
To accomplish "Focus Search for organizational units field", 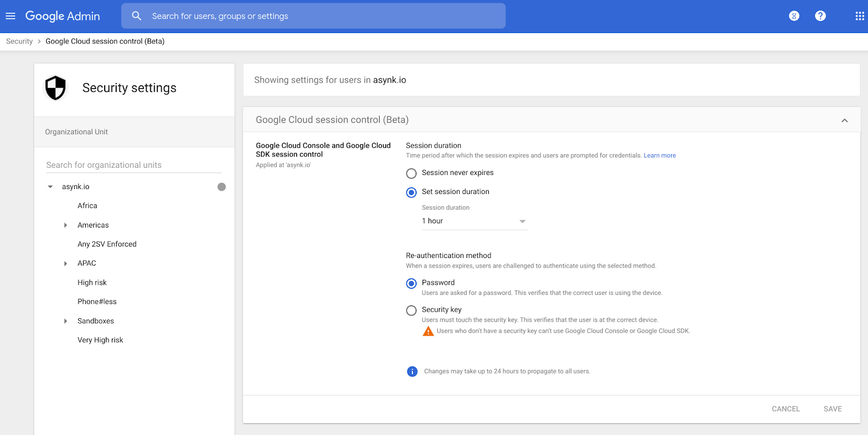I will coord(133,165).
